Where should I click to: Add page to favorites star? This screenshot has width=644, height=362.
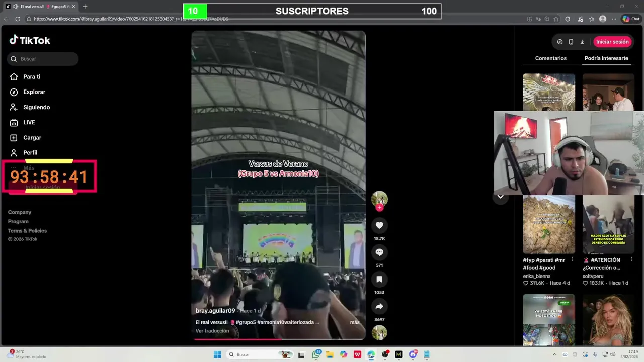coord(556,19)
